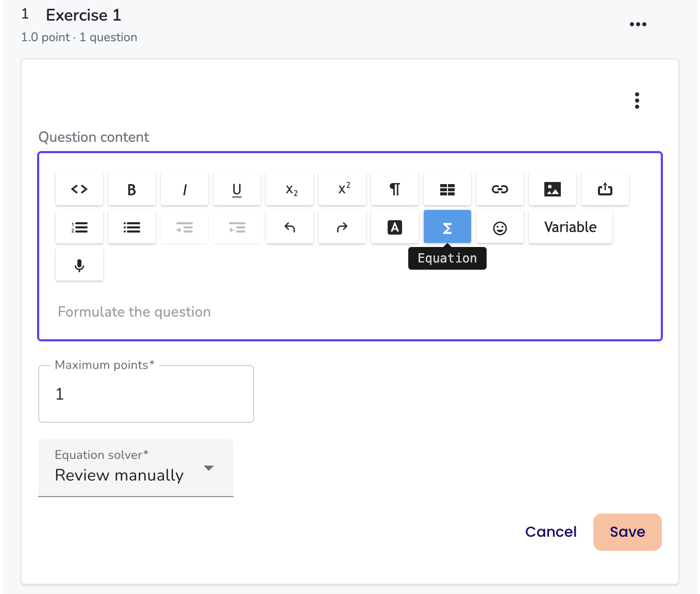Apply bold formatting
Viewport: 700px width, 594px height.
tap(132, 189)
